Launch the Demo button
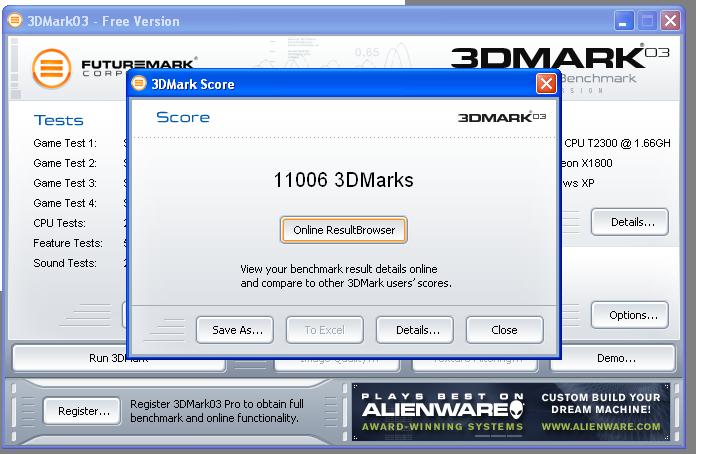 pyautogui.click(x=613, y=358)
